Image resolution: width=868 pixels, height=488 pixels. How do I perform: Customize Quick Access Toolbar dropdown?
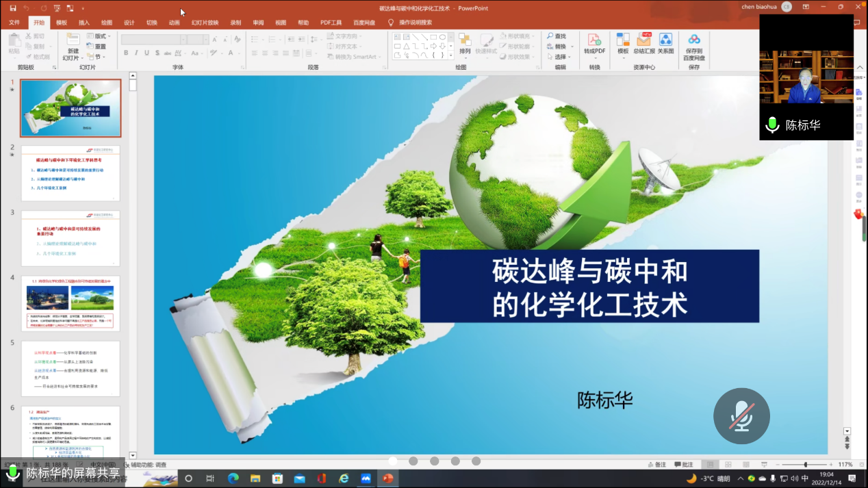pyautogui.click(x=83, y=8)
